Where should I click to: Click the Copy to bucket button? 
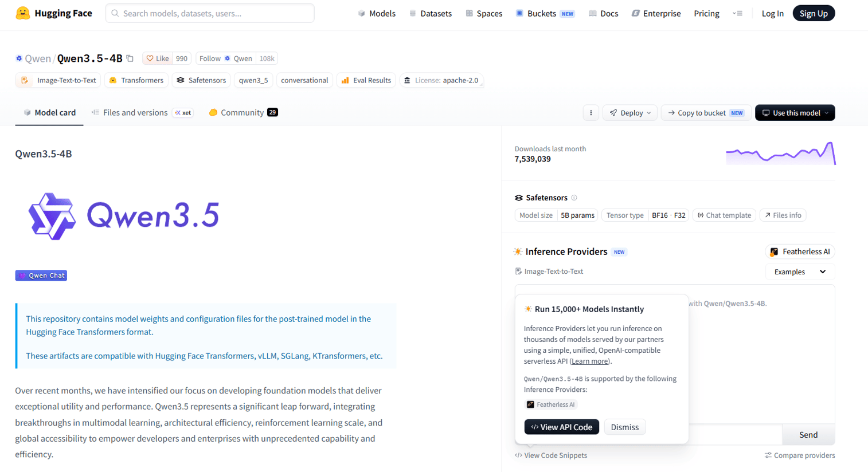coord(706,113)
